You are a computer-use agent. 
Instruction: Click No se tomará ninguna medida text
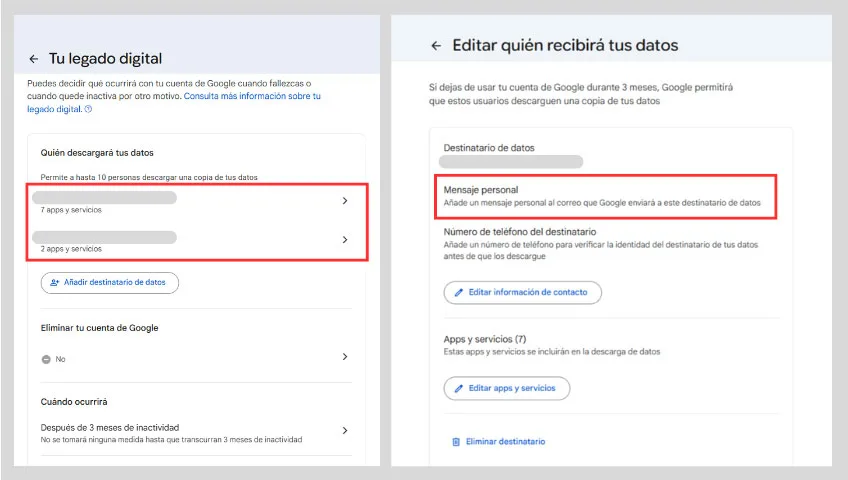pyautogui.click(x=171, y=439)
